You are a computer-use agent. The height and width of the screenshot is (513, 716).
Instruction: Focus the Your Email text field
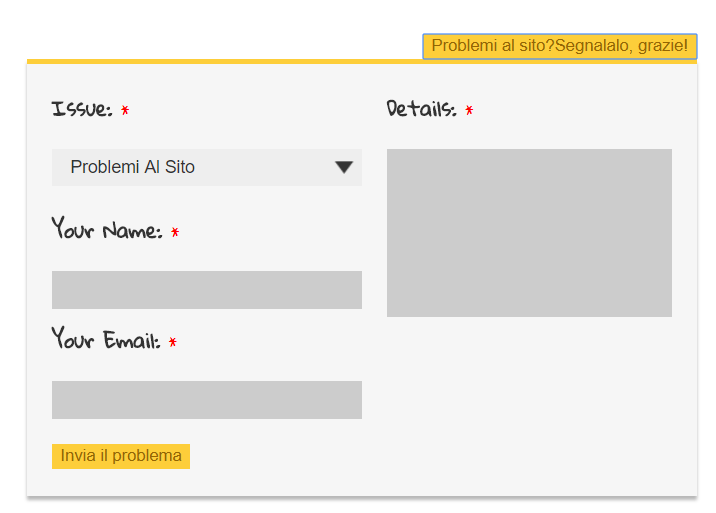coord(207,400)
